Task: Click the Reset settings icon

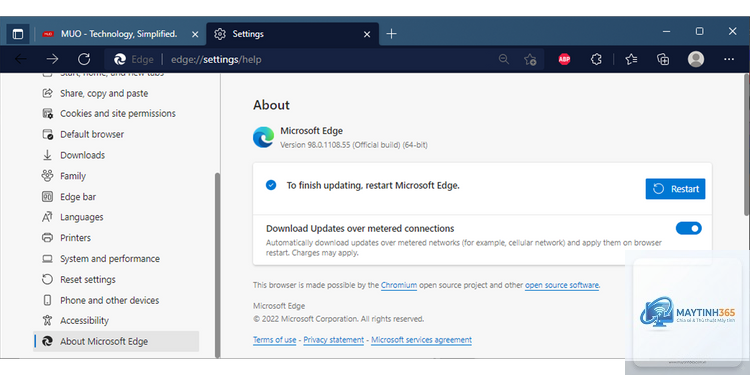Action: point(47,279)
